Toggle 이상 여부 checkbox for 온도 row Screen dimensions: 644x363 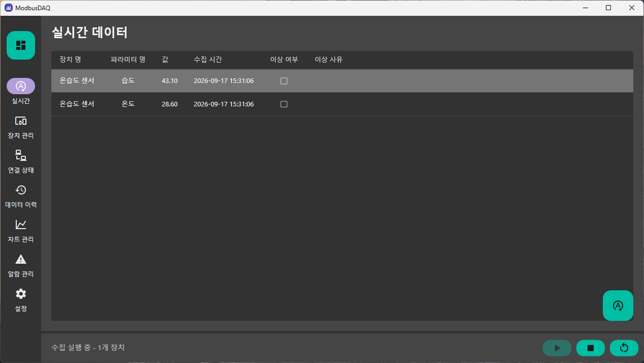pos(284,104)
